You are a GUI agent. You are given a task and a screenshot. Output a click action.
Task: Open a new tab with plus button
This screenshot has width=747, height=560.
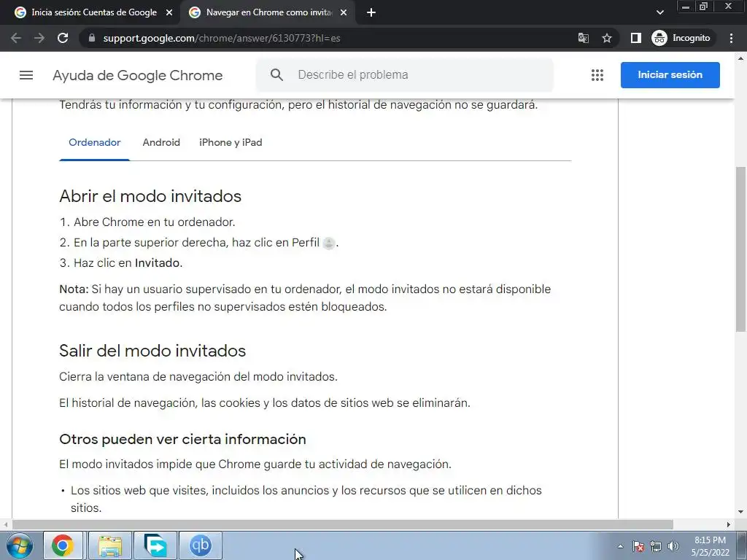click(371, 13)
